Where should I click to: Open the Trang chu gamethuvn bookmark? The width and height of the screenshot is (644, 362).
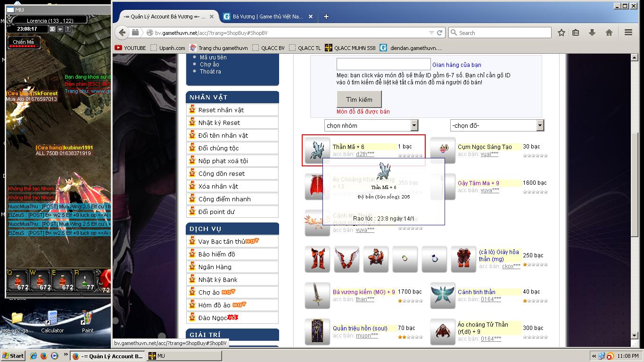click(x=218, y=48)
